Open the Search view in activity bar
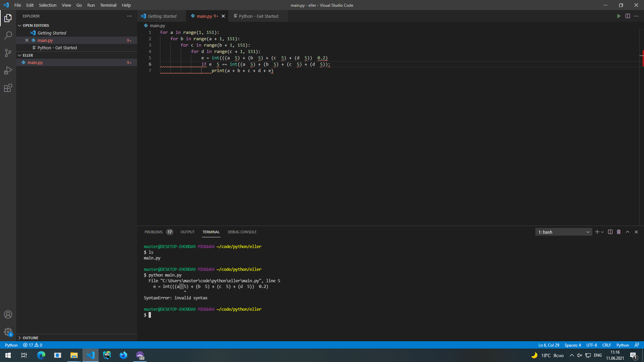This screenshot has width=644, height=362. [8, 36]
